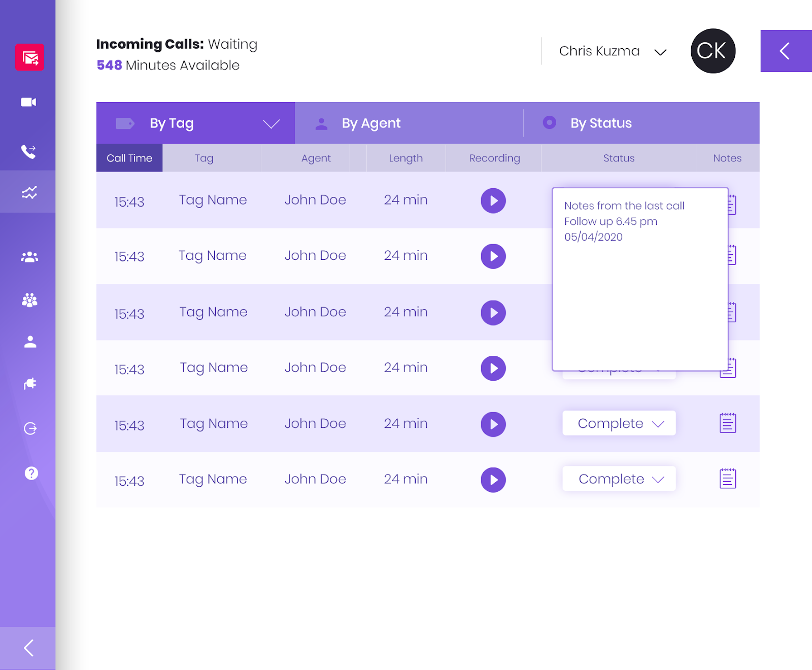Play recording of the last call row
The width and height of the screenshot is (812, 670).
click(x=493, y=480)
